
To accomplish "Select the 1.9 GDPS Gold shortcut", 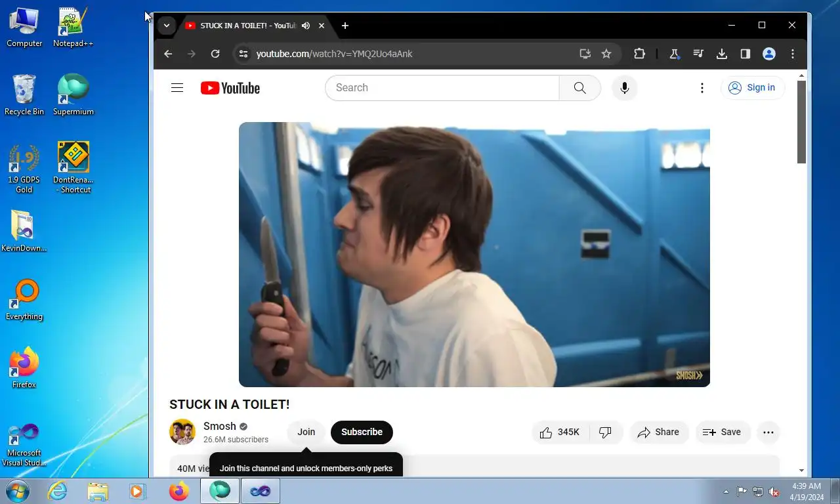I will point(24,169).
